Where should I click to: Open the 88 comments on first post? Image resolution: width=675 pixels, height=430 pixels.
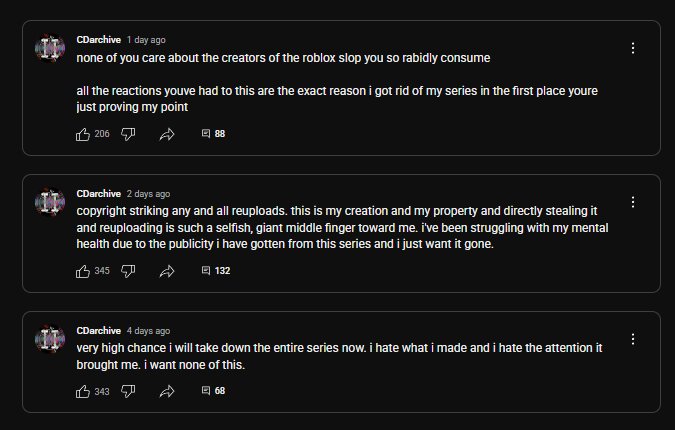213,134
